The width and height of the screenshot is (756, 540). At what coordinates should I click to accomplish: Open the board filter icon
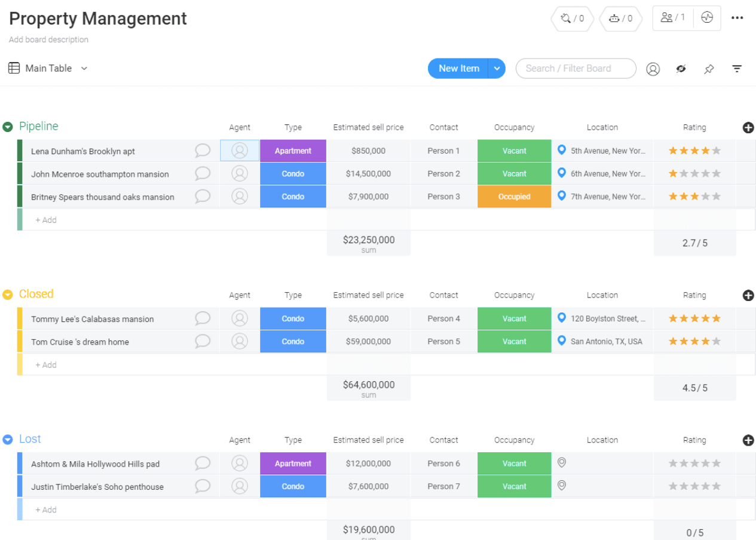[737, 69]
